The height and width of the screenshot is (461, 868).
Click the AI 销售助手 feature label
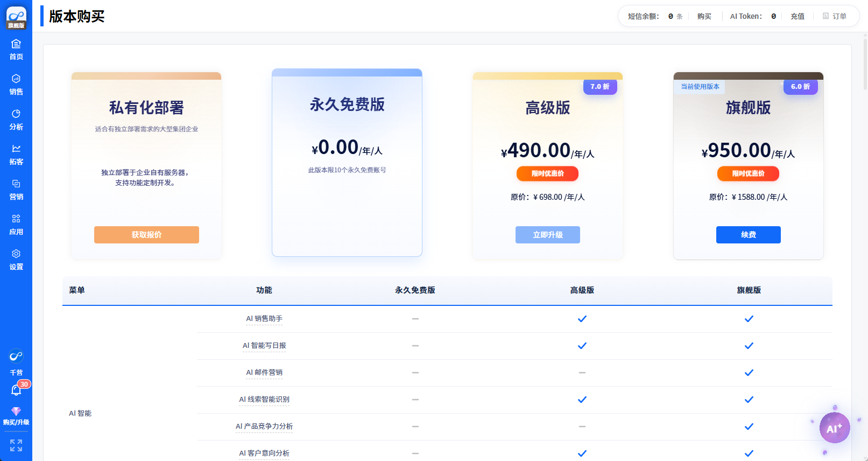point(264,319)
